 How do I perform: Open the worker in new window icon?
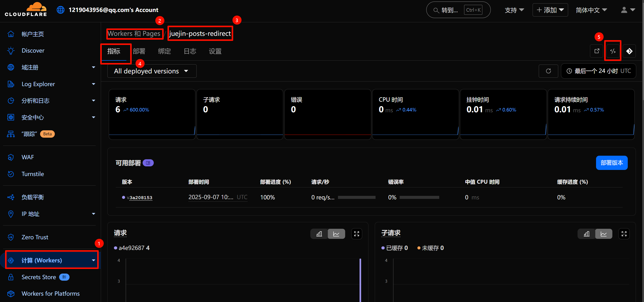click(597, 51)
